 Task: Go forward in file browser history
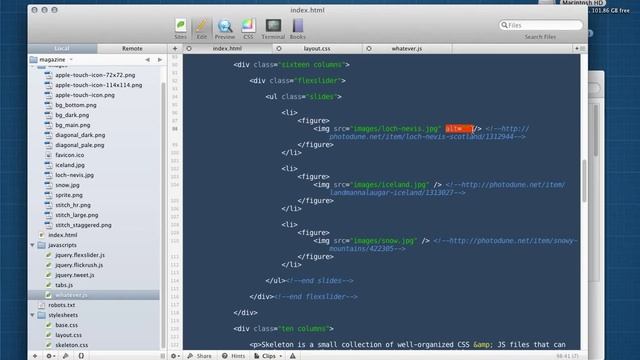[x=160, y=60]
